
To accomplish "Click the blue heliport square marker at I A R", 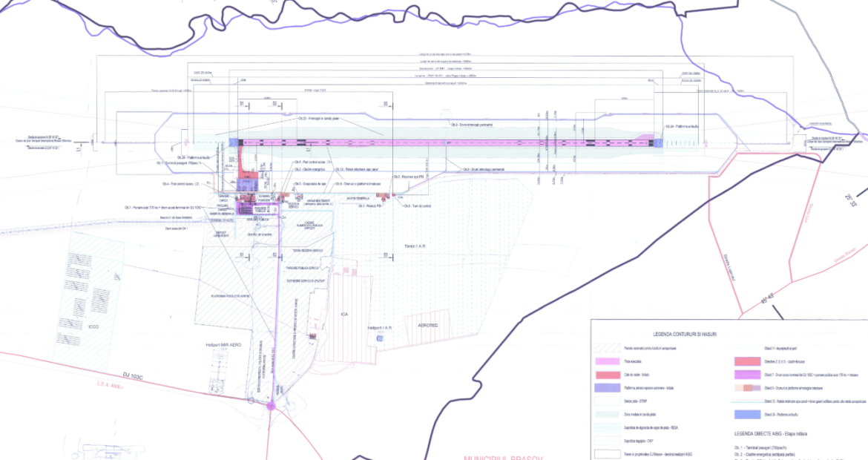I will [x=380, y=338].
